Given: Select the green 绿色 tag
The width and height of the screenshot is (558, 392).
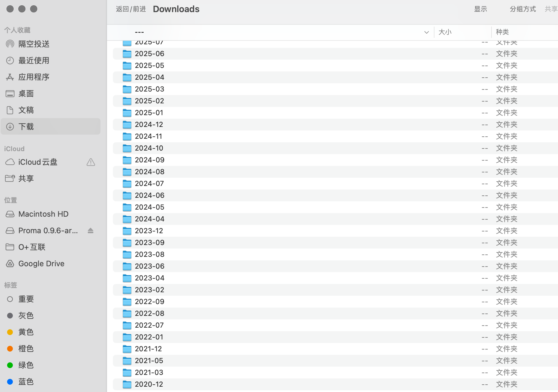Looking at the screenshot, I should pos(26,365).
